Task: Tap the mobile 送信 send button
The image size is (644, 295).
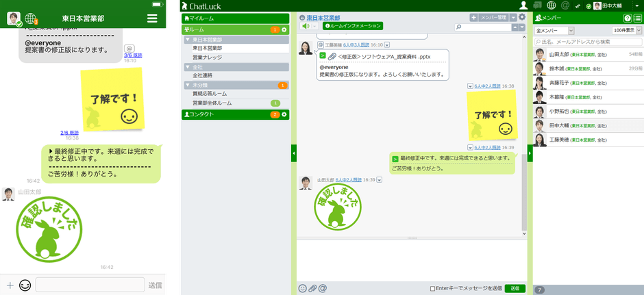Action: pos(155,285)
